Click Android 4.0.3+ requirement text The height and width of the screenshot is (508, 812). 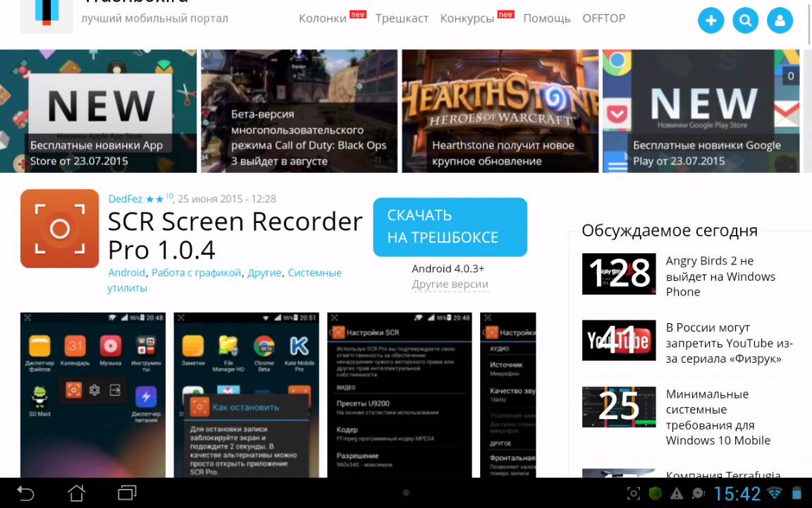[448, 269]
